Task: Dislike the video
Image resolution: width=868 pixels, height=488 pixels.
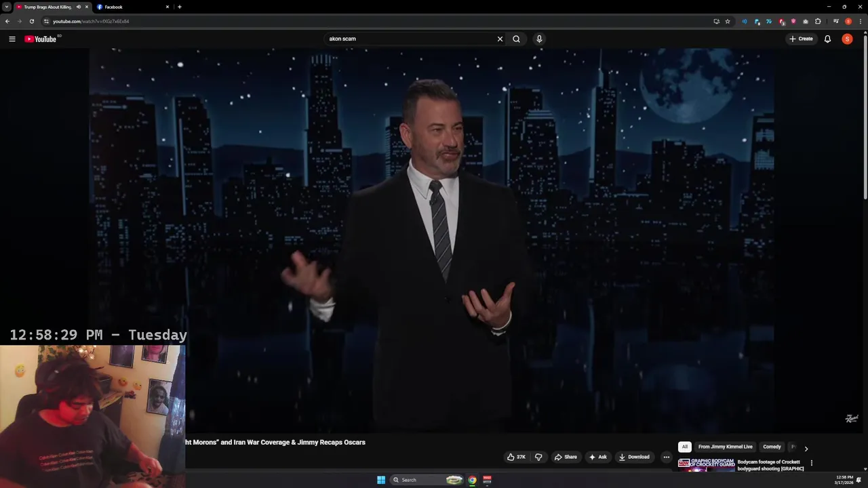Action: pyautogui.click(x=538, y=457)
